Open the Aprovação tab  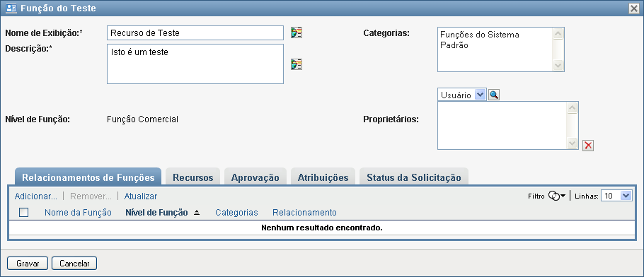point(255,177)
